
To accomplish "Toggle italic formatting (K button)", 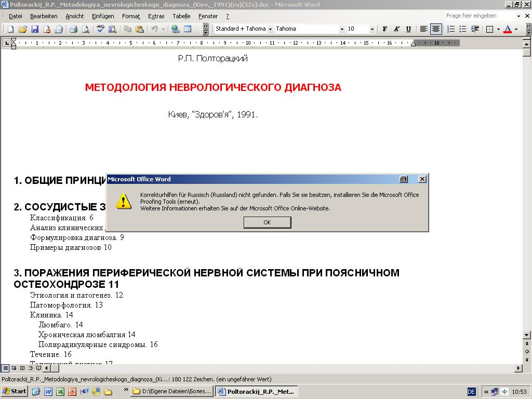I will (x=396, y=29).
